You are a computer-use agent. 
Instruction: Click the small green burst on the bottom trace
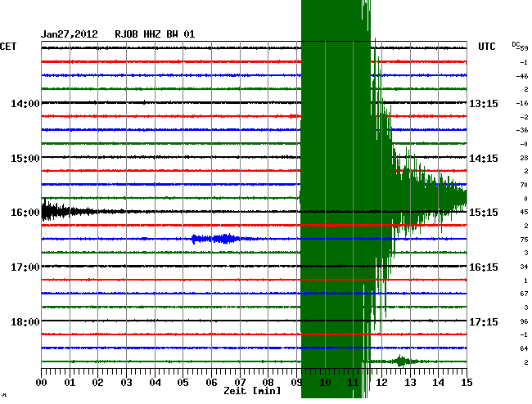click(403, 361)
